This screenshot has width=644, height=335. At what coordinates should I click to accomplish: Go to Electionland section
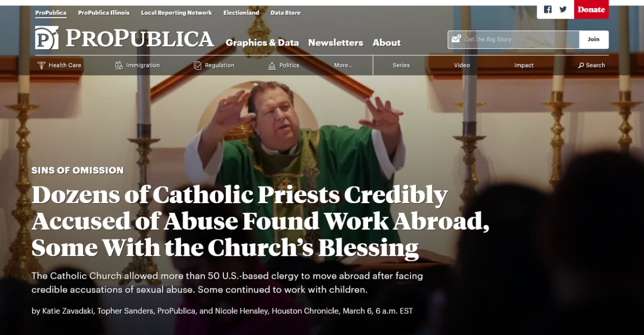[x=241, y=13]
